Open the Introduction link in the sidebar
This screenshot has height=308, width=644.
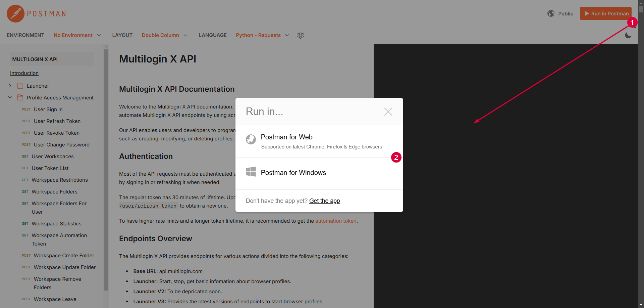pos(24,73)
